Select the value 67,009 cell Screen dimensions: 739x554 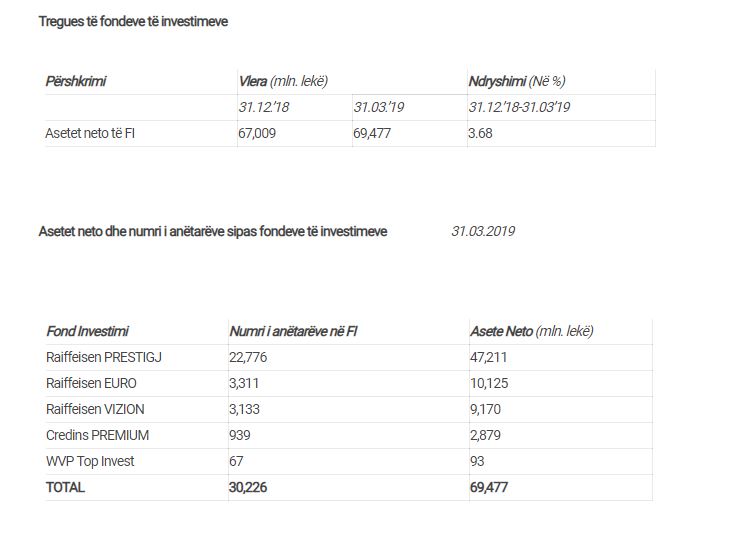[257, 133]
